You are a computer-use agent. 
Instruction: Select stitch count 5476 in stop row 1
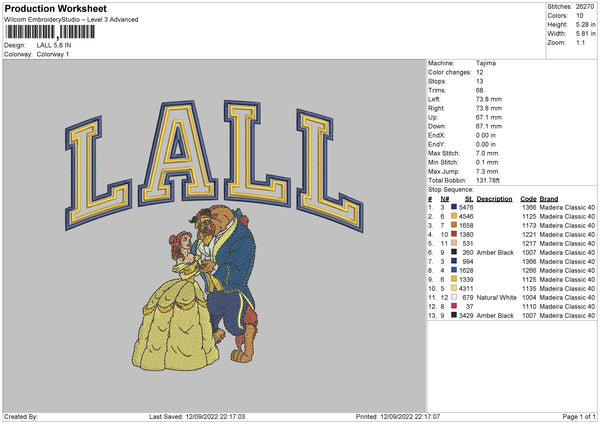click(x=466, y=207)
